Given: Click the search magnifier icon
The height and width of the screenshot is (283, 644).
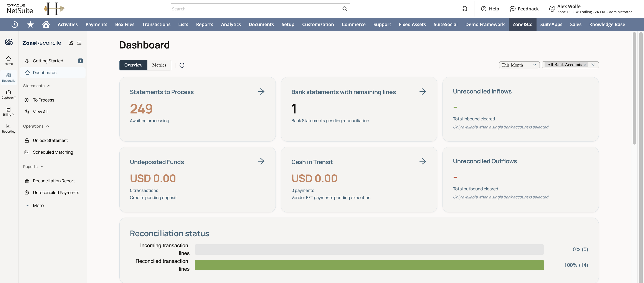Looking at the screenshot, I should tap(345, 9).
